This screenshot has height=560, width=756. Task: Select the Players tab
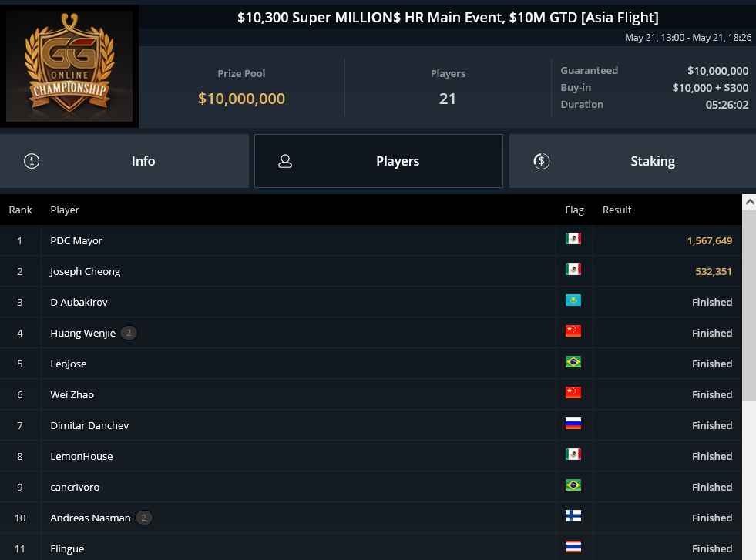[378, 161]
